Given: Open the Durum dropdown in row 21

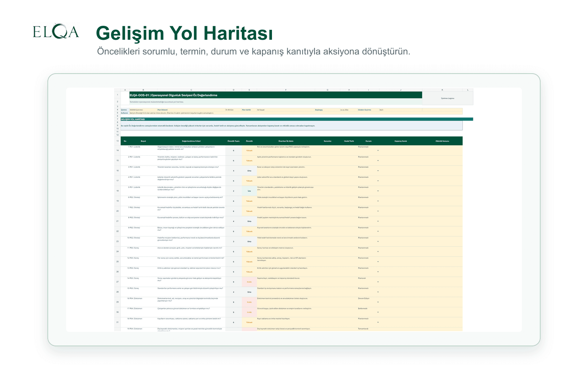Looking at the screenshot, I should click(378, 221).
